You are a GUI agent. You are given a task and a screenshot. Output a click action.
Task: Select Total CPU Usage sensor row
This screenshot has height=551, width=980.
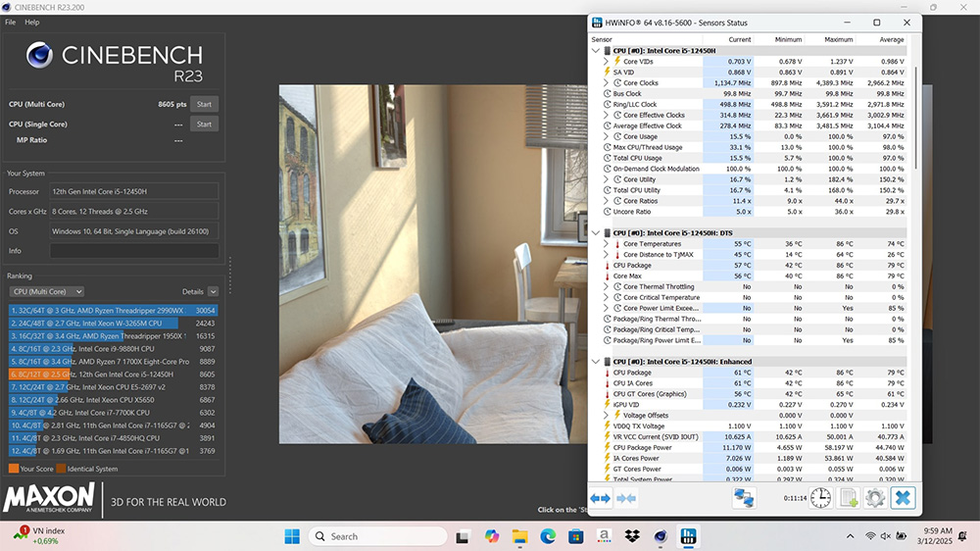coord(754,158)
